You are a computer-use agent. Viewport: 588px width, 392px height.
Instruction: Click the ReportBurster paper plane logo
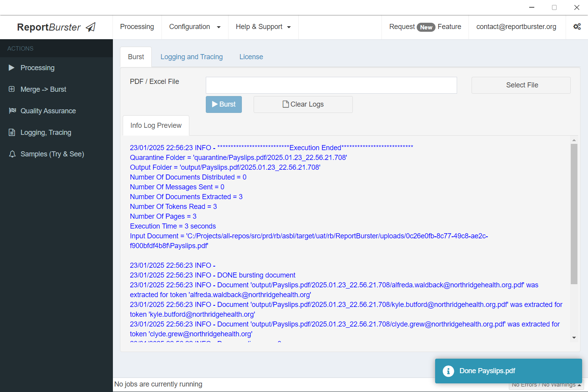point(90,27)
